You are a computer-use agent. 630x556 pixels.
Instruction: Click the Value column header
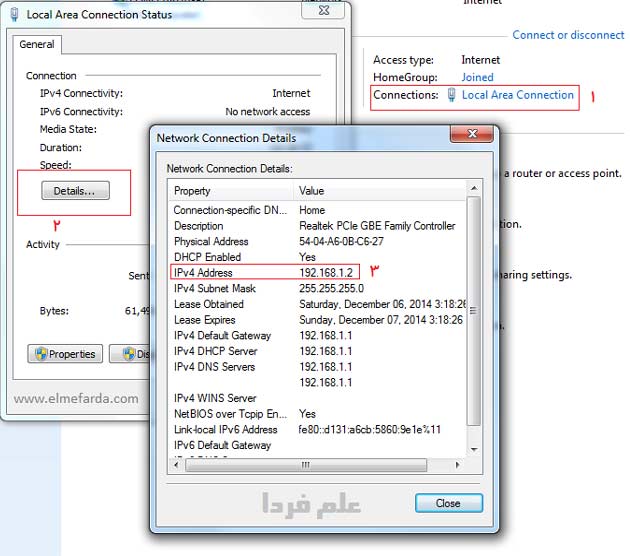[380, 191]
